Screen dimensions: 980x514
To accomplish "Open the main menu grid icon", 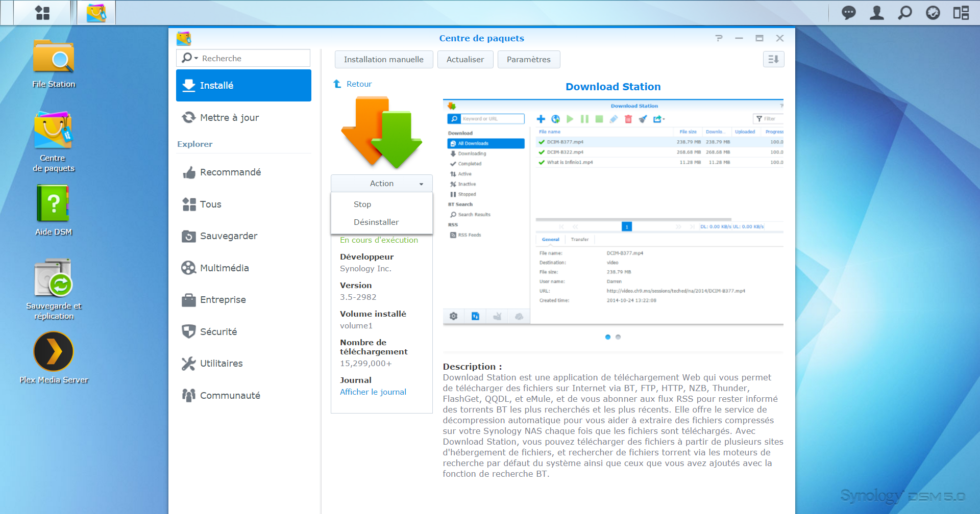I will click(x=42, y=13).
